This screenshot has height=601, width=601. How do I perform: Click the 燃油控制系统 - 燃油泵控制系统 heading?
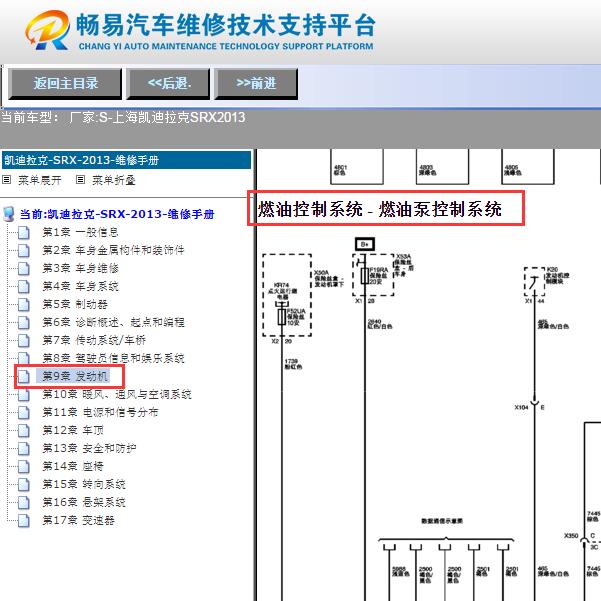(379, 209)
